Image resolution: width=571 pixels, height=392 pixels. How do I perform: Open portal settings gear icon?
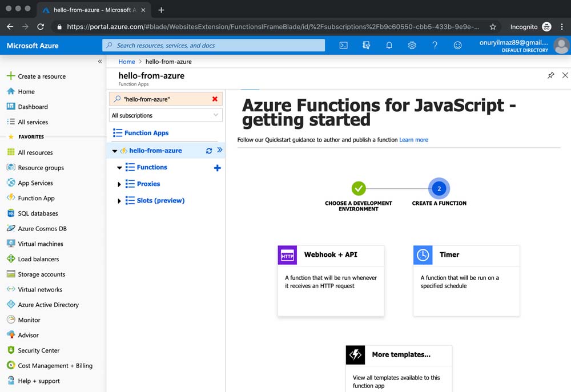tap(412, 46)
